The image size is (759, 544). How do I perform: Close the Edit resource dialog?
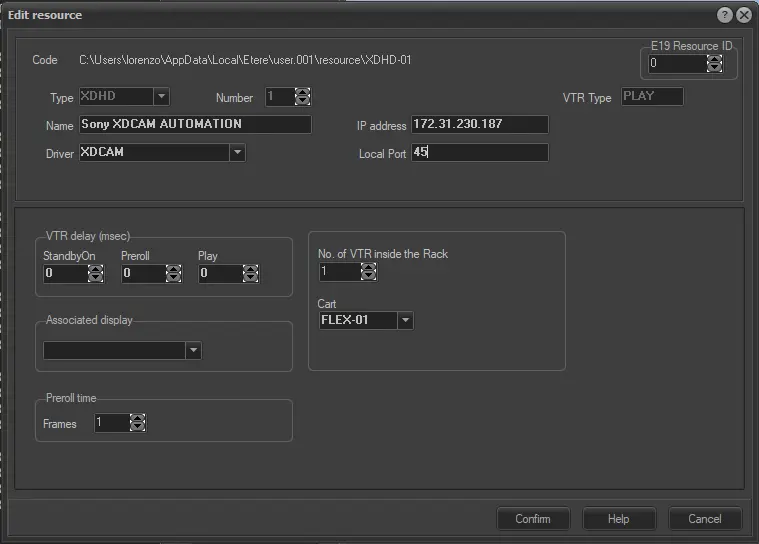[744, 15]
